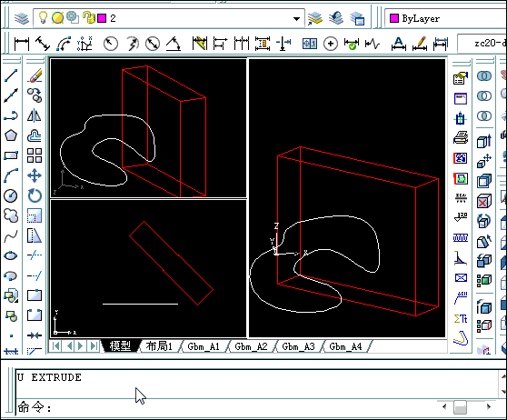507x420 pixels.
Task: Show previous layout tab arrow
Action: pyautogui.click(x=69, y=346)
